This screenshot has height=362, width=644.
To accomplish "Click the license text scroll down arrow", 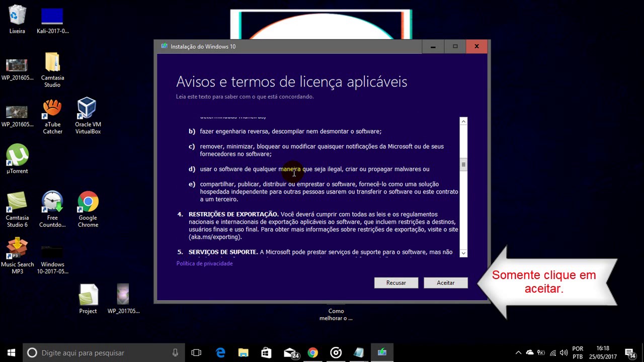I will point(463,253).
